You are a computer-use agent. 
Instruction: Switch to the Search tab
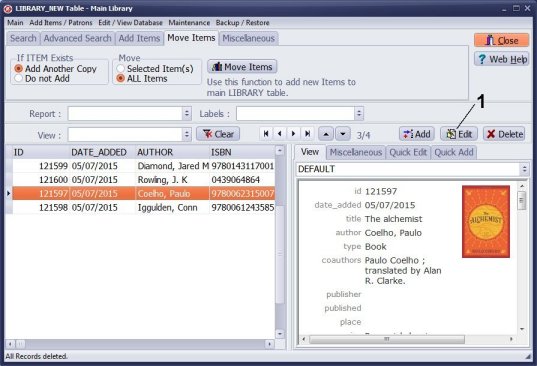pyautogui.click(x=23, y=38)
